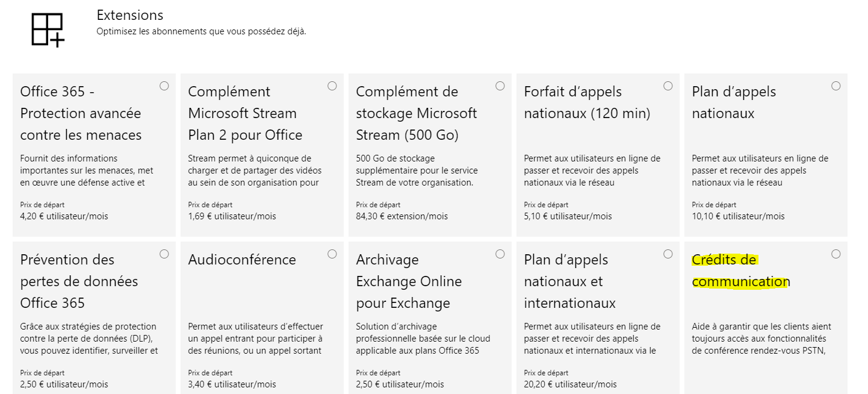Open the Archivage Exchange Online pour Exchange card
Screen dimensions: 868x394
point(409,281)
